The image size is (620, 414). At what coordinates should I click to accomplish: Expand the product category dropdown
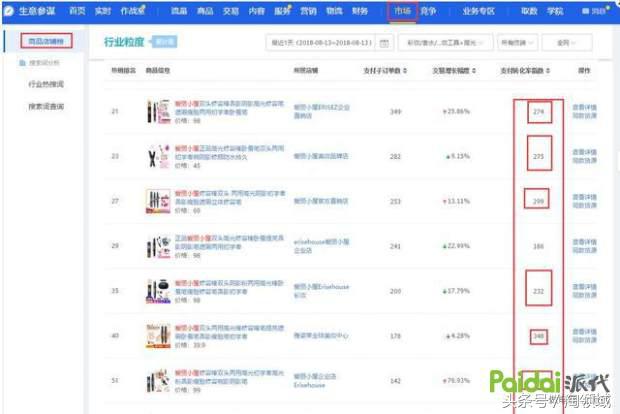tap(445, 43)
